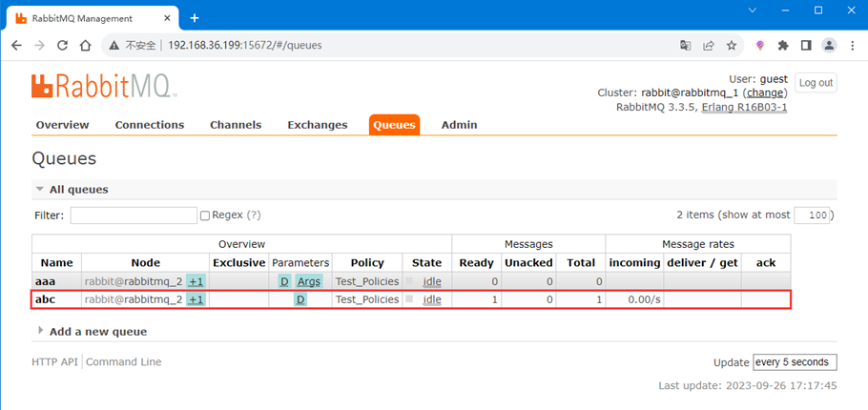The image size is (868, 410).
Task: Sort by the Name column header
Action: 56,263
